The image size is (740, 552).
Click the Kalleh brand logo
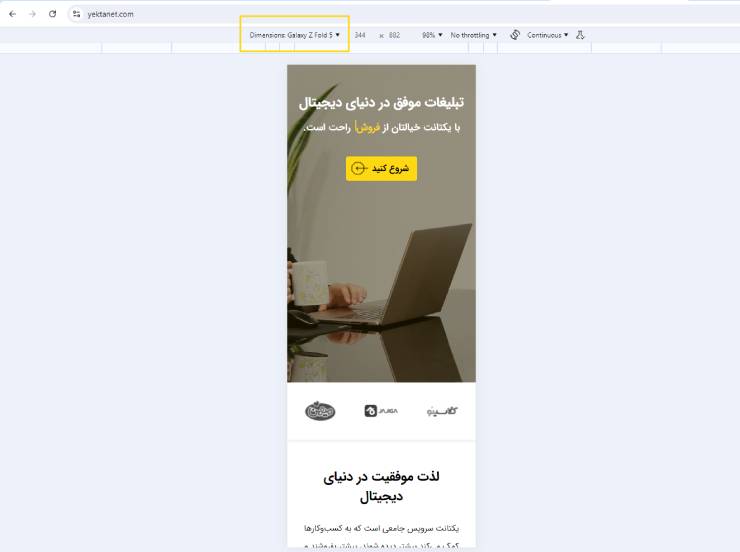(x=320, y=411)
